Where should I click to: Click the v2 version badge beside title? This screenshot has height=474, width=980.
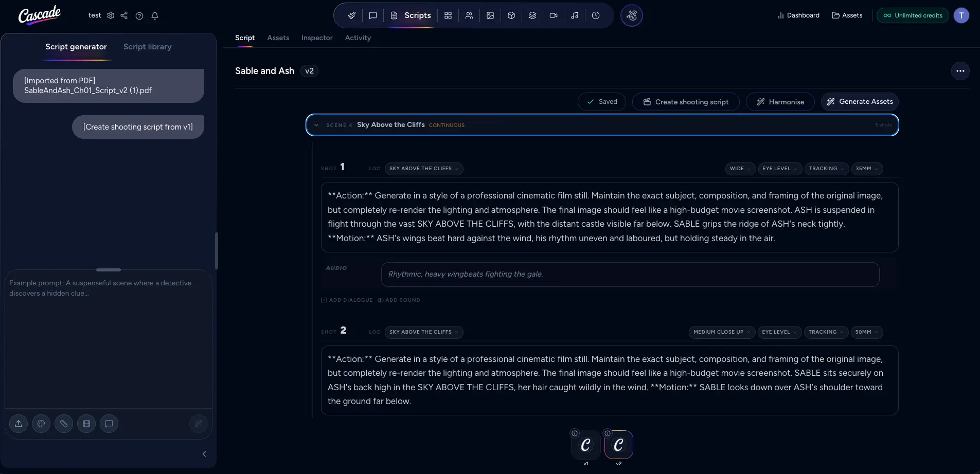(309, 71)
